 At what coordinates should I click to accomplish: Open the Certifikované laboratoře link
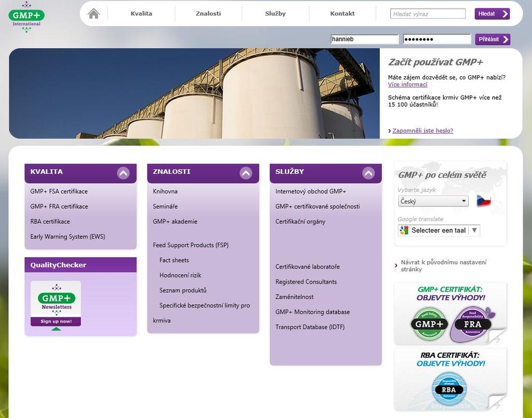(x=308, y=266)
